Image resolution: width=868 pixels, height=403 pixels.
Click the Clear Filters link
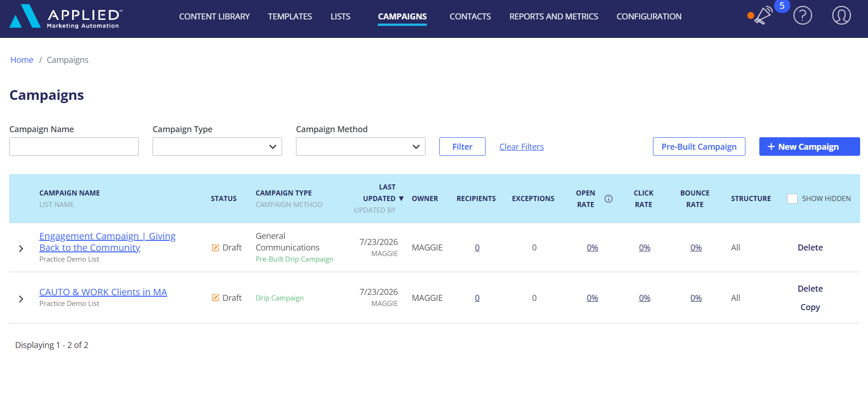(522, 147)
